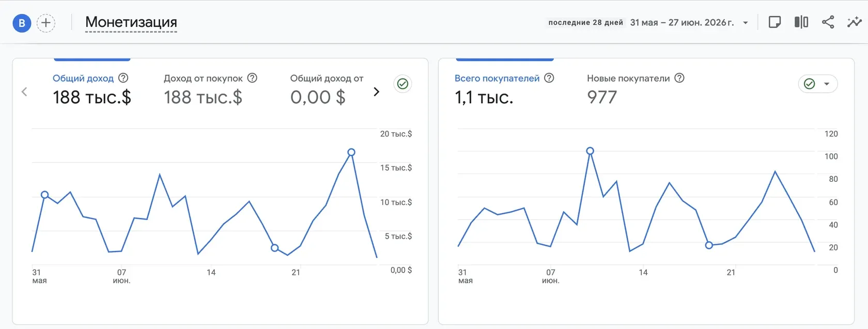The image size is (868, 329).
Task: Select the Доход от покупок metric tab
Action: pyautogui.click(x=203, y=79)
